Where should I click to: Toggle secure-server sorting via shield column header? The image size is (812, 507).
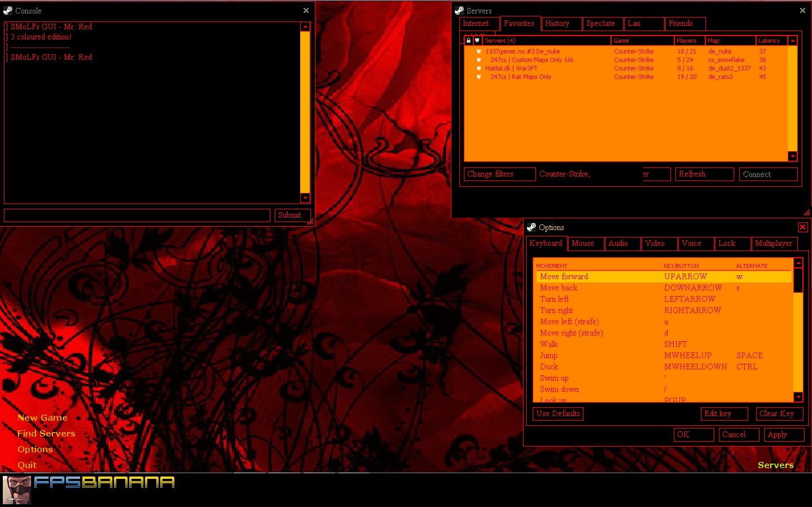[477, 40]
